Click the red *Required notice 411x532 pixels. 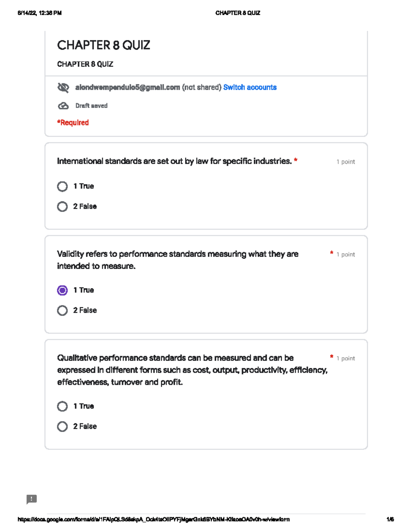(73, 123)
